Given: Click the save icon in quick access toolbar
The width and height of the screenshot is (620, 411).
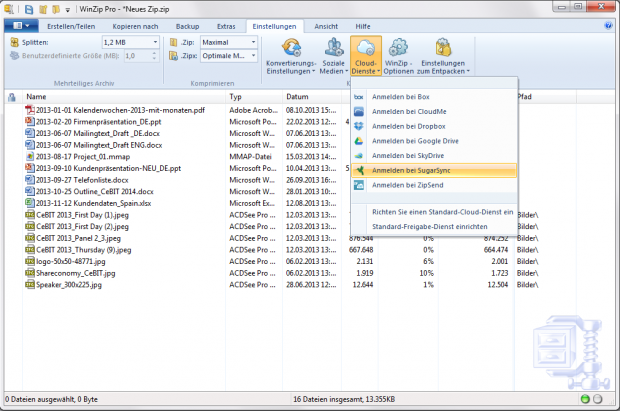Looking at the screenshot, I should pos(29,9).
